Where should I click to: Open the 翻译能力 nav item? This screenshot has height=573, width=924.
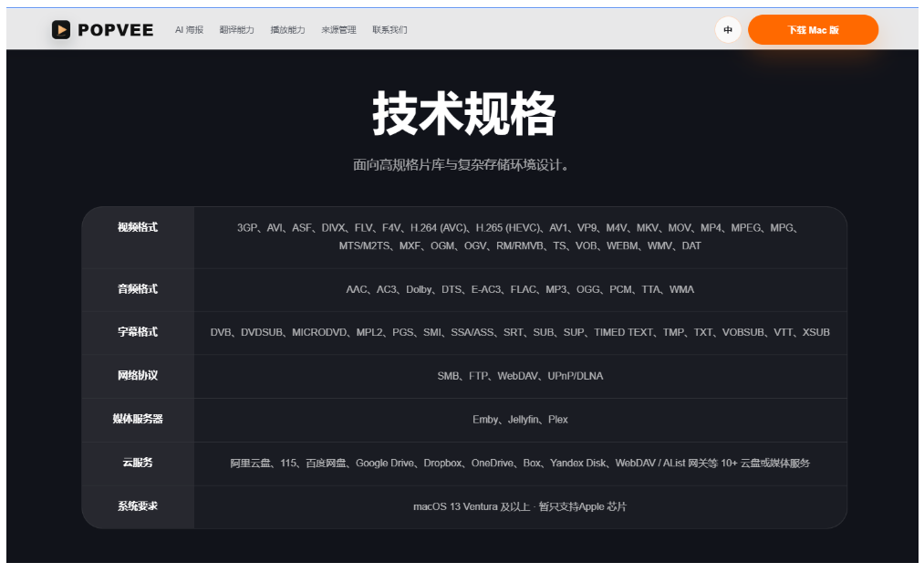[x=237, y=30]
